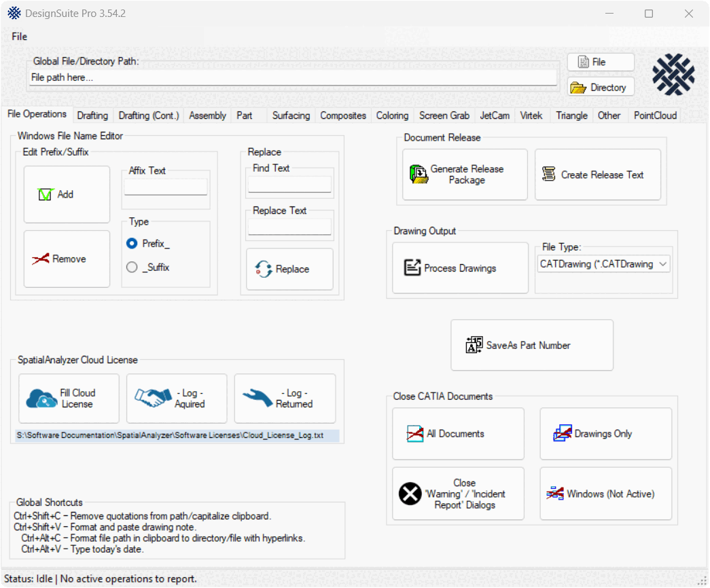Click the Replace circular arrows icon
The image size is (710, 588).
point(264,269)
